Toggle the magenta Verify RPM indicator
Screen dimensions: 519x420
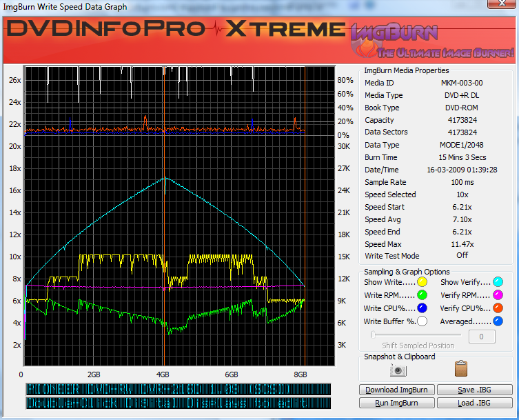[498, 295]
